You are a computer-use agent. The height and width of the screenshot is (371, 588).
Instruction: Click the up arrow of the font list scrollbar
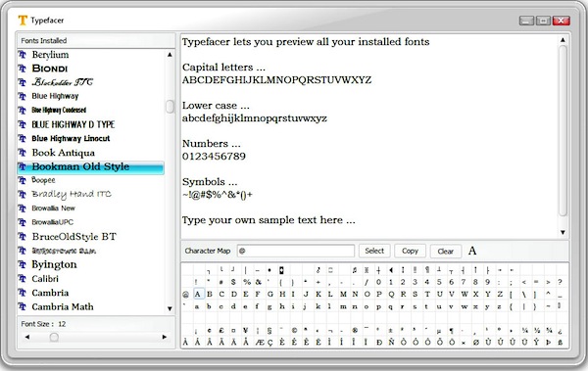pyautogui.click(x=170, y=55)
